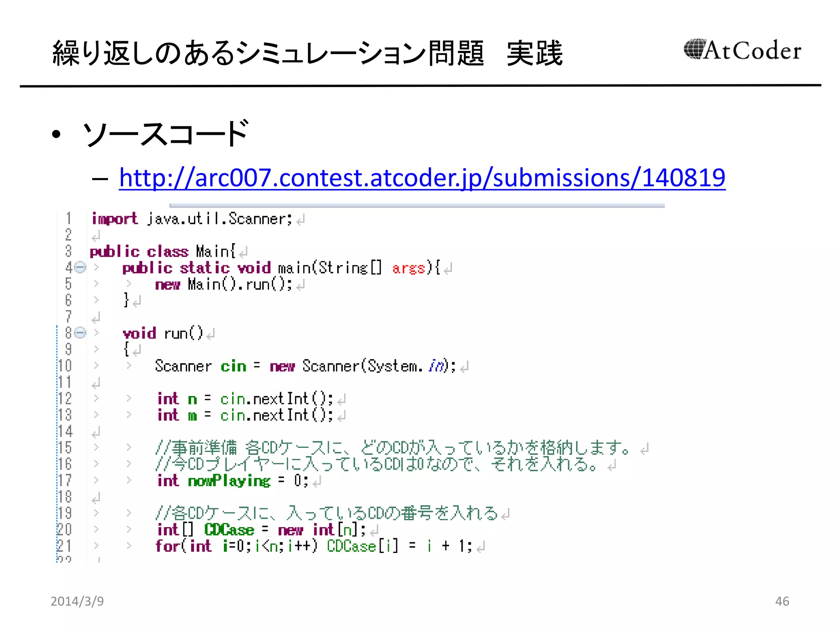Click the slide title 繰り返しのあるシミュレーション問題 実践

(308, 53)
